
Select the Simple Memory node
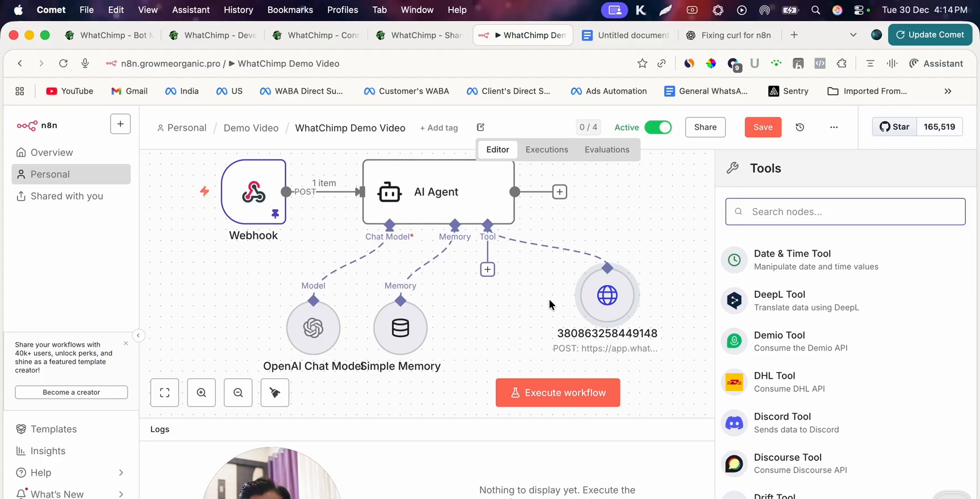pos(400,328)
